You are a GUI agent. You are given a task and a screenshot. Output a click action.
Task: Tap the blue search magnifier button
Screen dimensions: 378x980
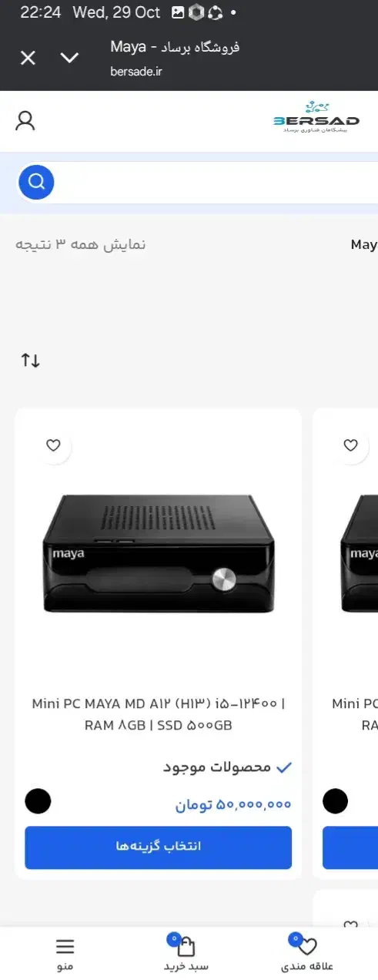pos(36,183)
